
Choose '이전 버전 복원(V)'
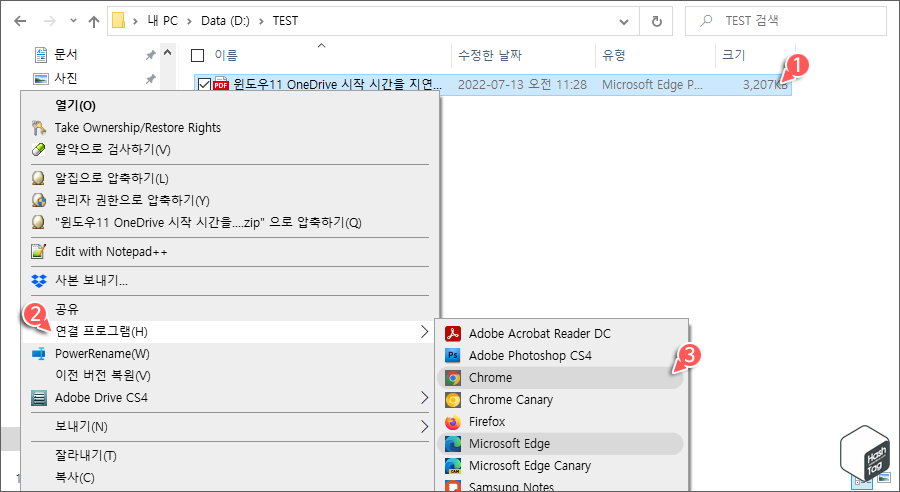pyautogui.click(x=230, y=375)
